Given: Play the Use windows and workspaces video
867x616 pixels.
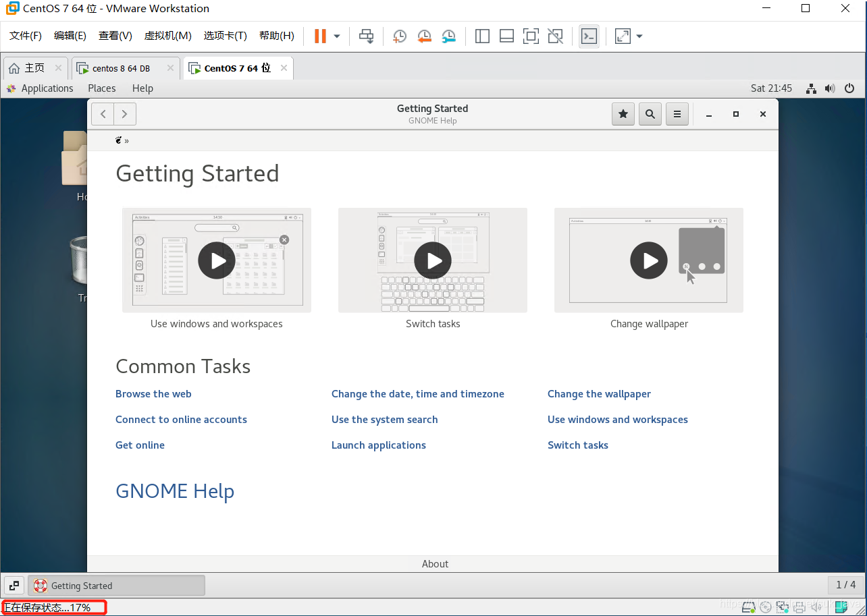Looking at the screenshot, I should [x=217, y=260].
